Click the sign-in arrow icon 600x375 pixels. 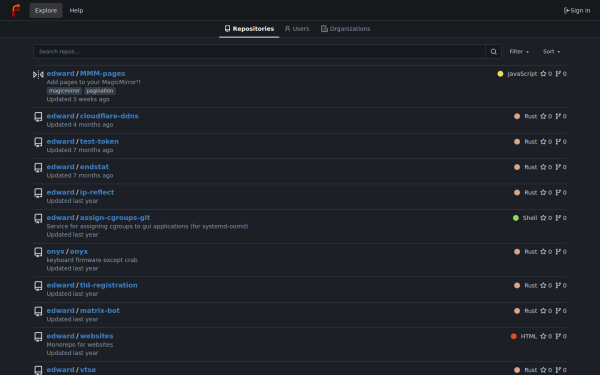click(x=567, y=10)
